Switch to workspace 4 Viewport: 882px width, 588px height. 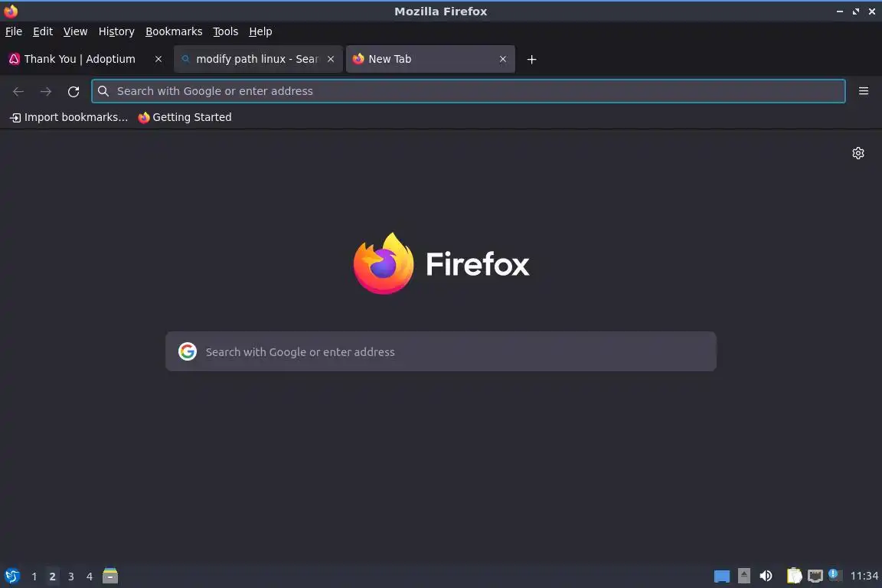pos(89,577)
